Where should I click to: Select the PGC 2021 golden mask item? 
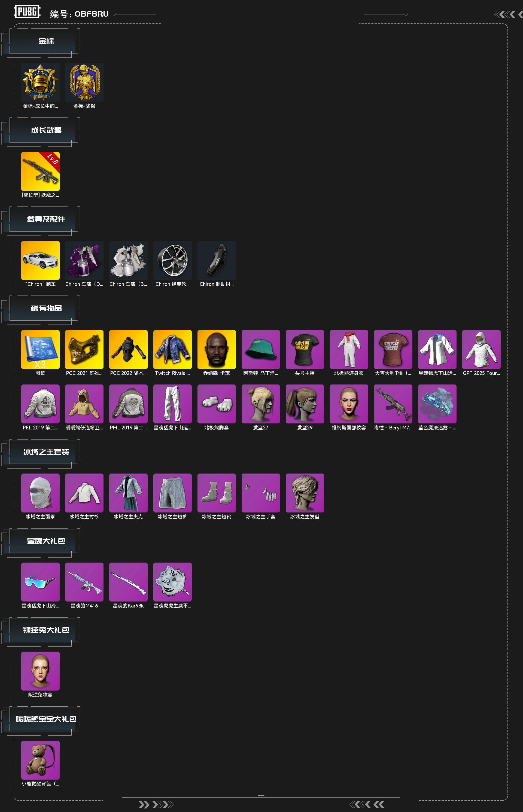tap(84, 349)
